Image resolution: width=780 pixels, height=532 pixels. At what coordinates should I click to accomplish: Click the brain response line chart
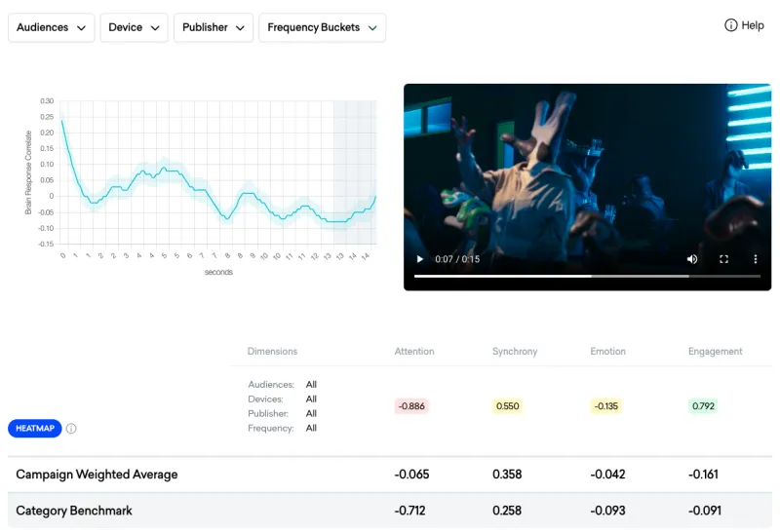(x=218, y=172)
